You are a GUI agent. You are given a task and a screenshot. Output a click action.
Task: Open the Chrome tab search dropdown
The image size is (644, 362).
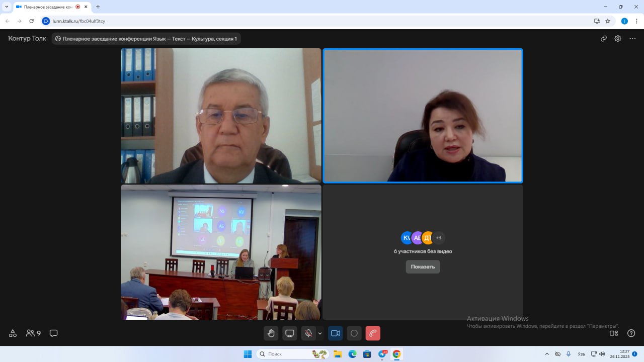pyautogui.click(x=7, y=7)
